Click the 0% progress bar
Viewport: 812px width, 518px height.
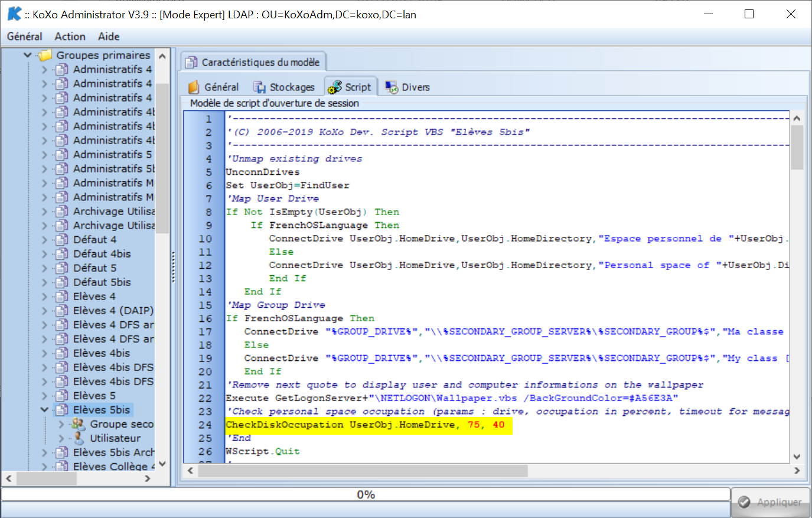click(x=366, y=494)
